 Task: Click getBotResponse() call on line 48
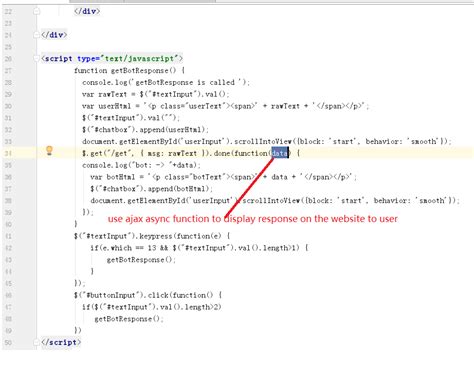click(x=129, y=319)
